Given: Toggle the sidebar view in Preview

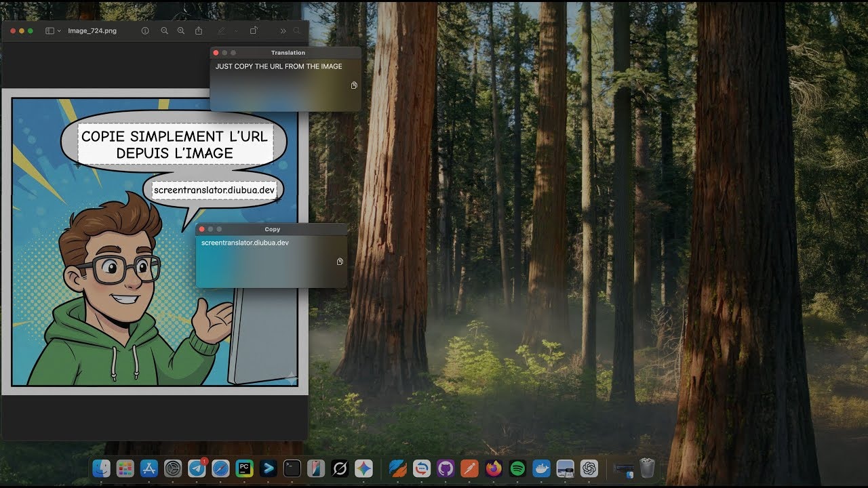Looking at the screenshot, I should tap(50, 30).
